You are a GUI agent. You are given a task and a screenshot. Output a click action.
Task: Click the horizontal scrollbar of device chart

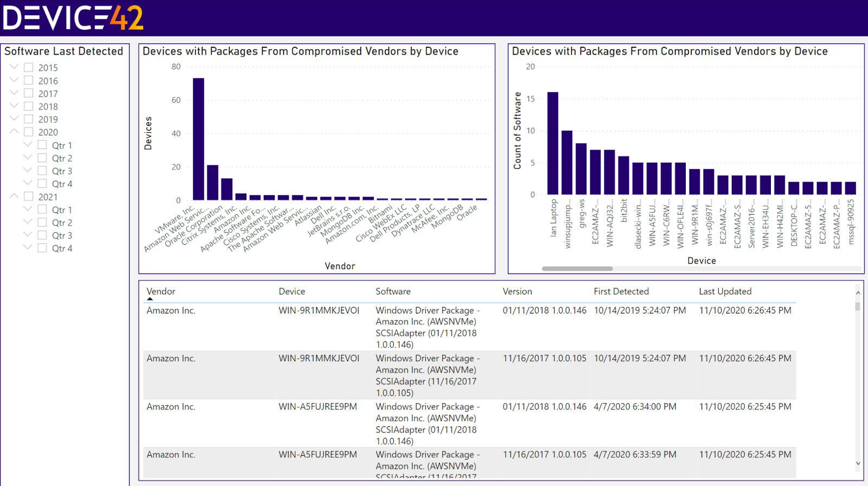click(577, 268)
